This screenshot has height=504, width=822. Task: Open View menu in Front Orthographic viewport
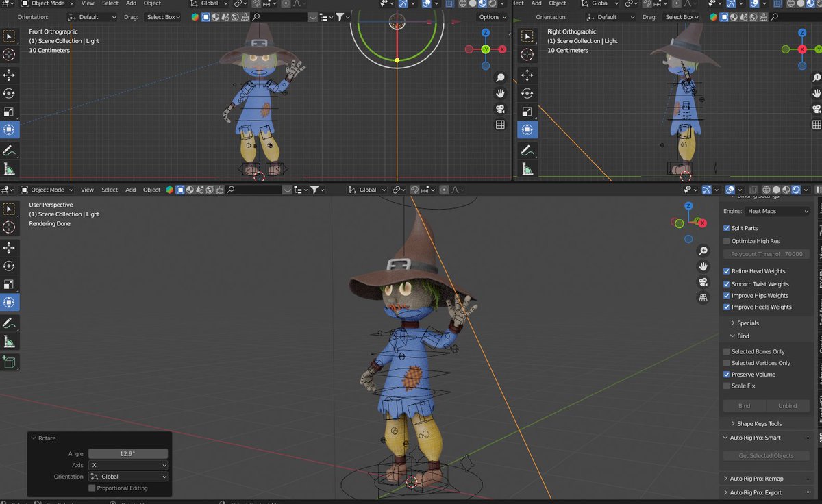(88, 3)
